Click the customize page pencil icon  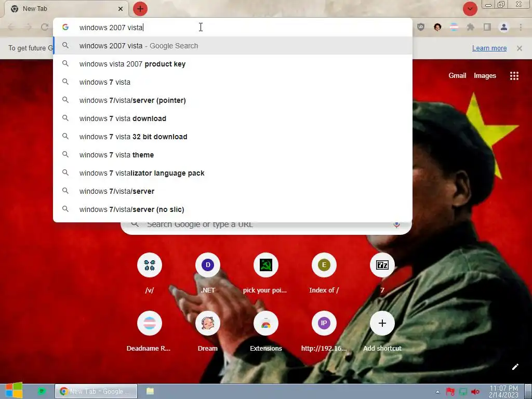[x=515, y=367]
